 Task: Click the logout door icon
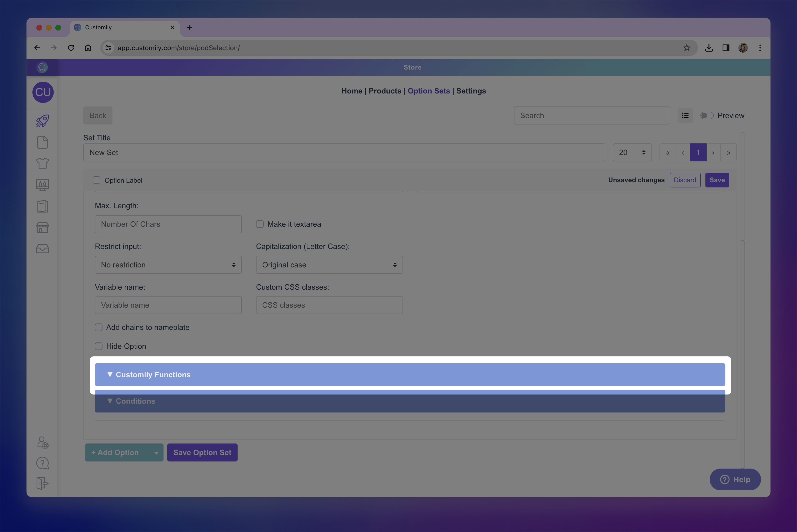[42, 483]
